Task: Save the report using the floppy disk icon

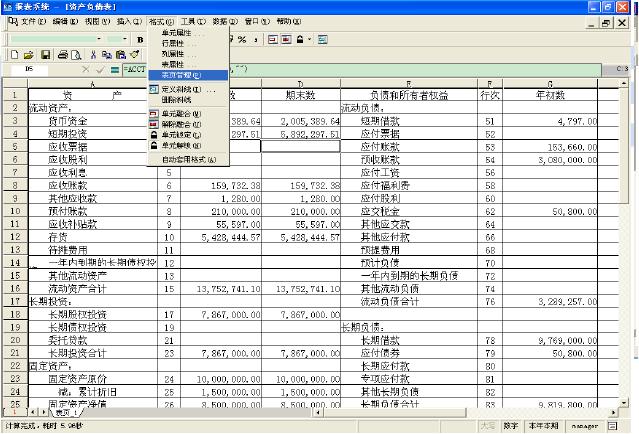Action: coord(45,55)
